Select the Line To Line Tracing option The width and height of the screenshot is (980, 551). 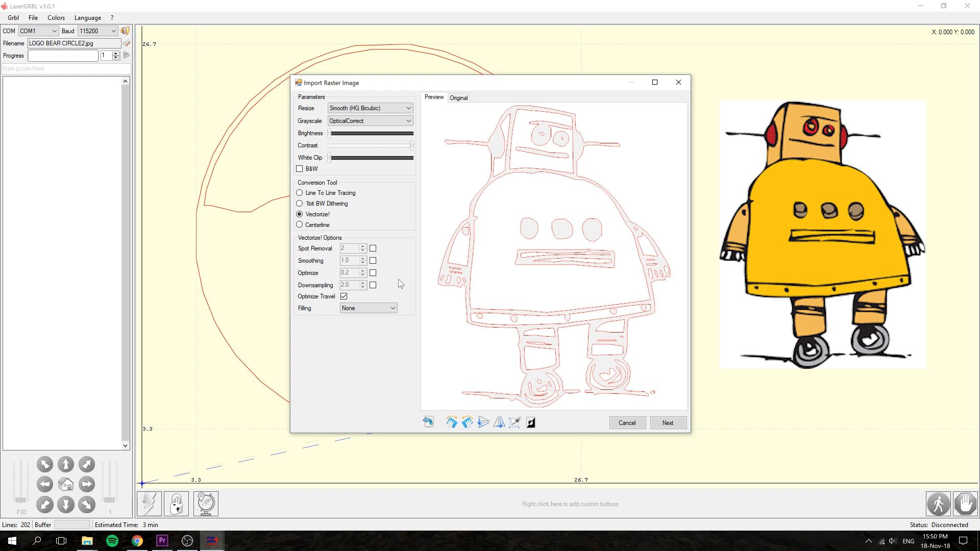pos(300,193)
